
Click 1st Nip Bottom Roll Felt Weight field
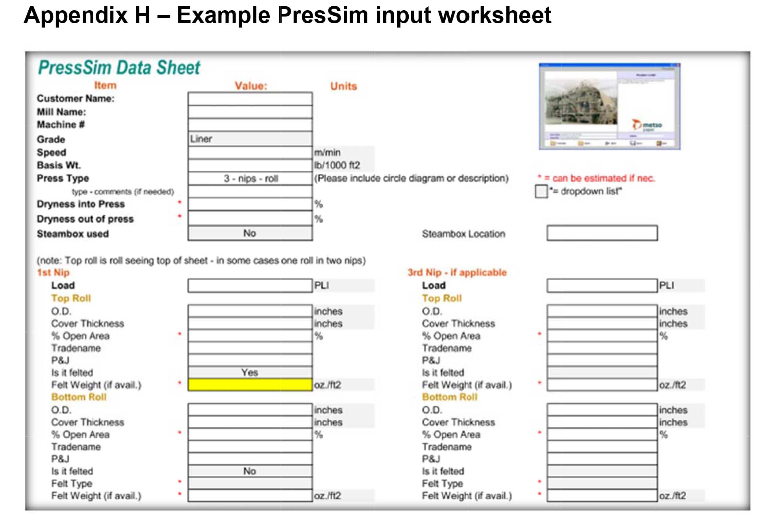[x=250, y=495]
